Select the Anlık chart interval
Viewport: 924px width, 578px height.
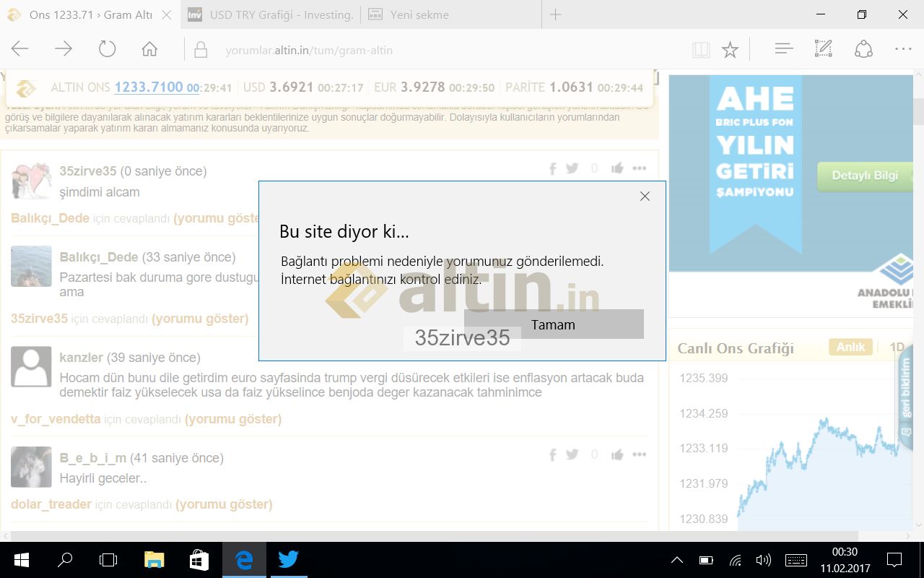[x=850, y=348]
